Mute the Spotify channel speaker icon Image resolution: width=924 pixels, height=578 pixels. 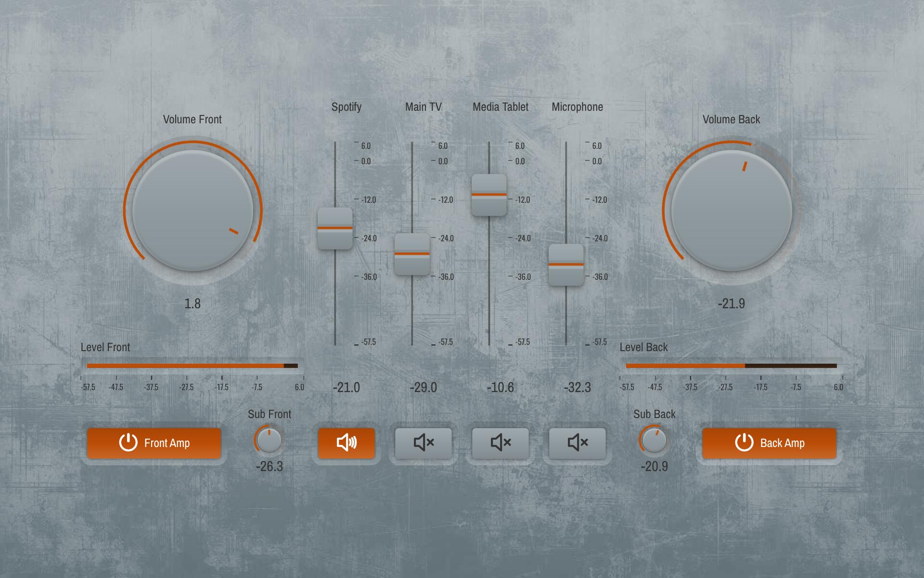[346, 443]
